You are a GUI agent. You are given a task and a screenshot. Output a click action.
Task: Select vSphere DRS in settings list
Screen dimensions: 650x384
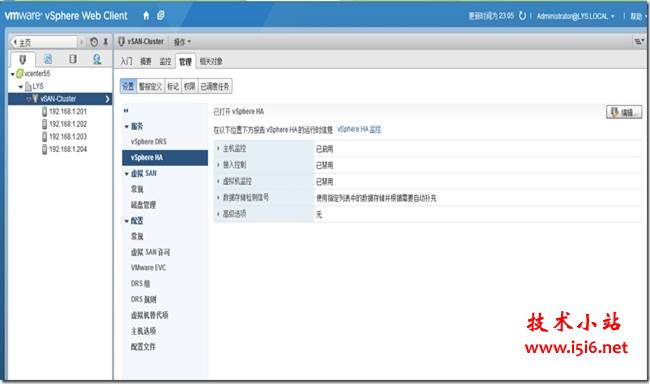click(x=149, y=141)
